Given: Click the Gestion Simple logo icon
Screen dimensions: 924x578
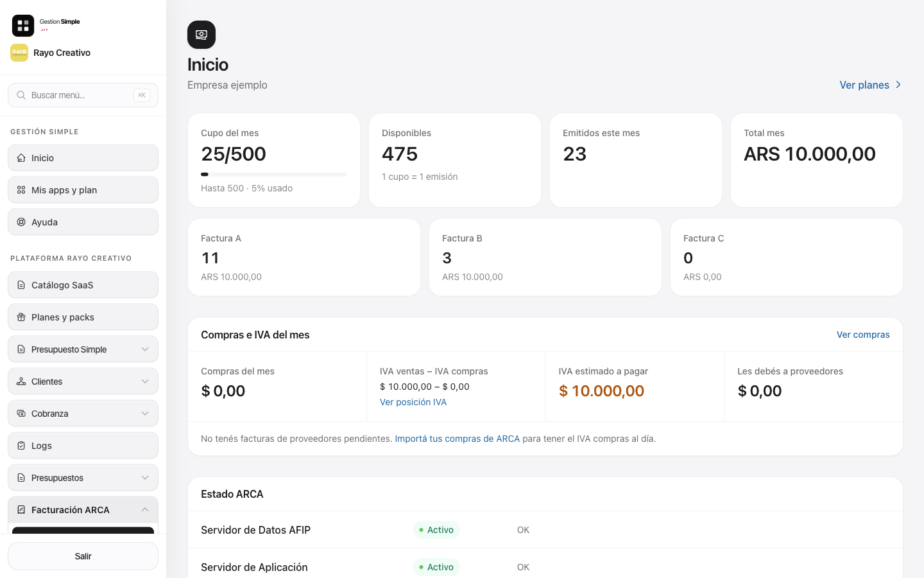Looking at the screenshot, I should (23, 26).
